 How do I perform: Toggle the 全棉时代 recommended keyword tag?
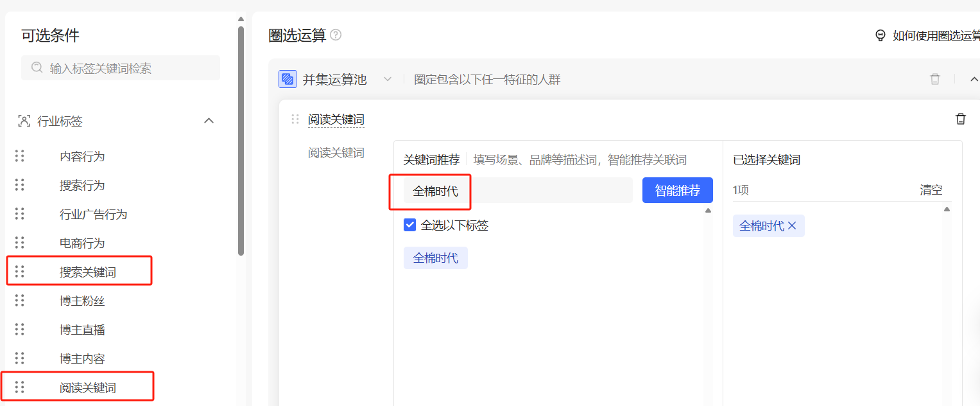pyautogui.click(x=435, y=258)
